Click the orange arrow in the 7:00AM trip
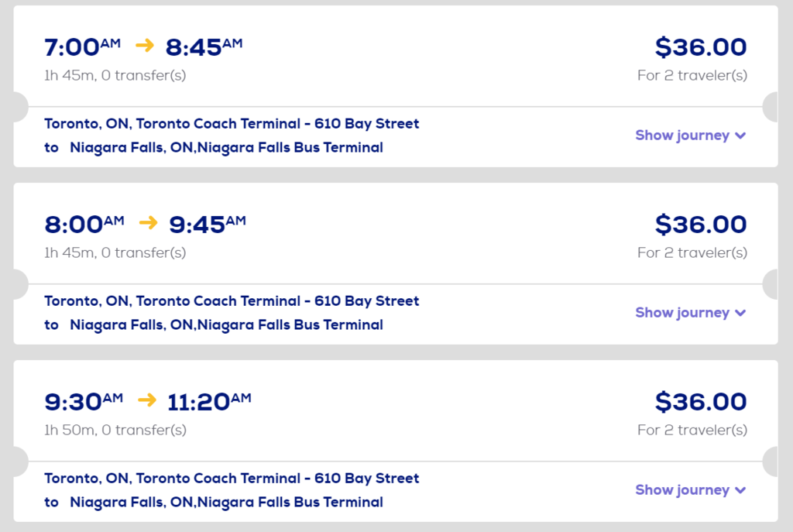Image resolution: width=793 pixels, height=532 pixels. (x=145, y=46)
